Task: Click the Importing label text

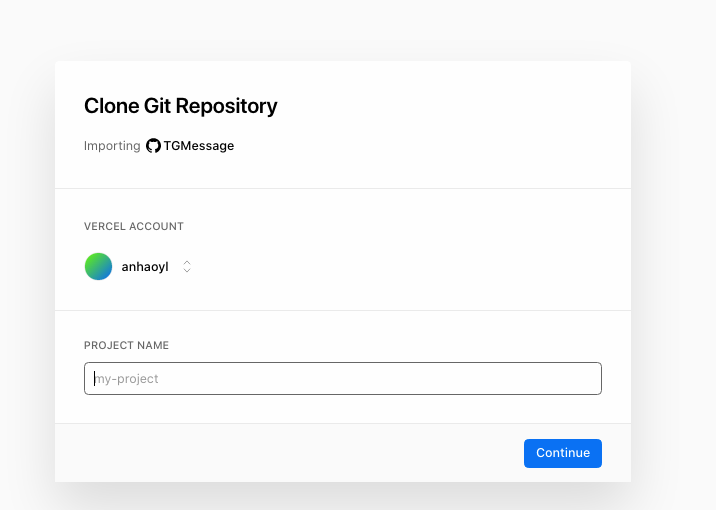Action: pyautogui.click(x=112, y=146)
